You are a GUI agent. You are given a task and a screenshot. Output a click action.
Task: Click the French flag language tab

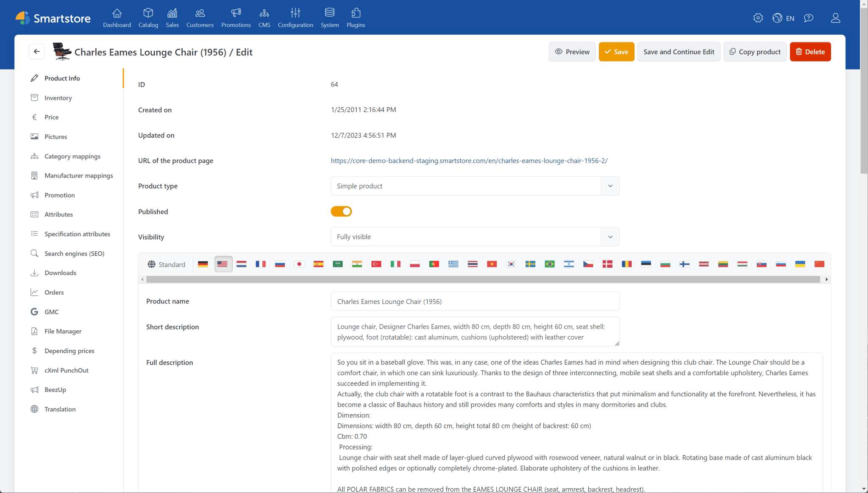(x=261, y=264)
